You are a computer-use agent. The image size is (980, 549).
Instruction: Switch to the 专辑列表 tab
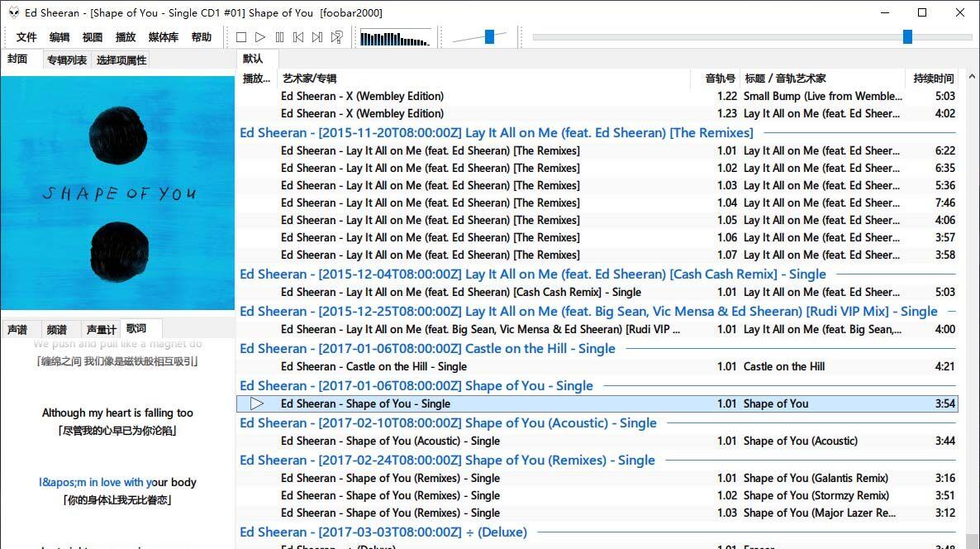coord(67,60)
